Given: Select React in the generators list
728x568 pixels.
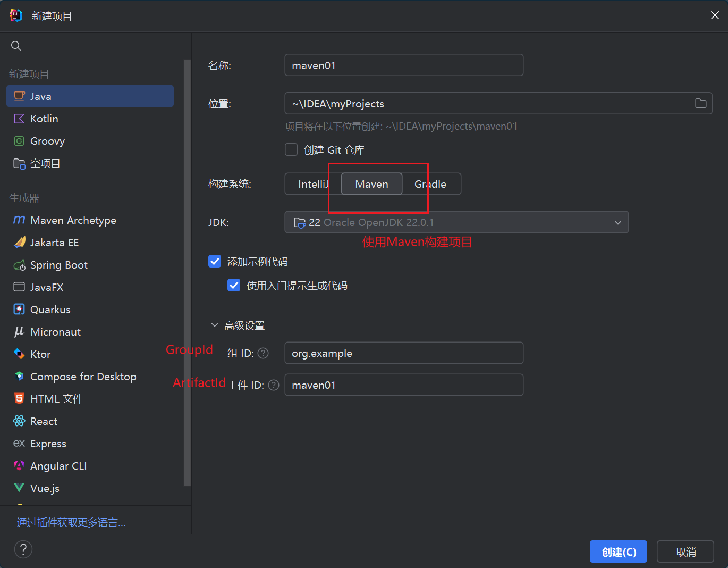Looking at the screenshot, I should pyautogui.click(x=90, y=421).
